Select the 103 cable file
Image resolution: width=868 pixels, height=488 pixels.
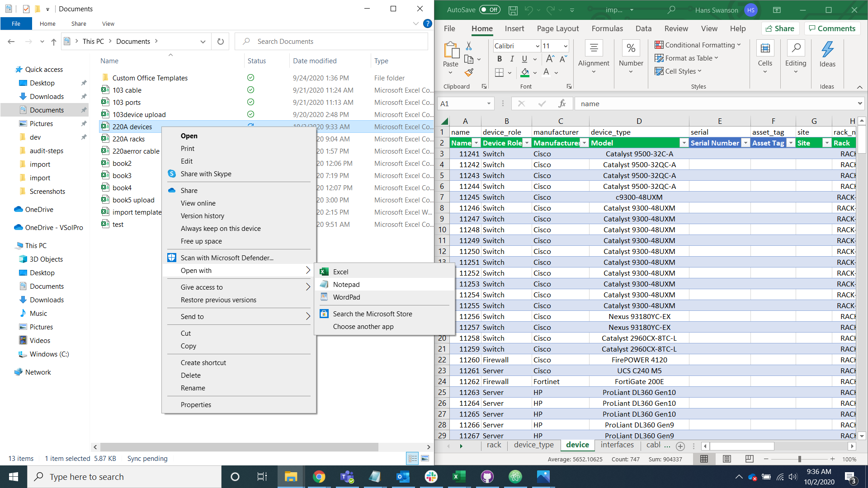(x=127, y=90)
